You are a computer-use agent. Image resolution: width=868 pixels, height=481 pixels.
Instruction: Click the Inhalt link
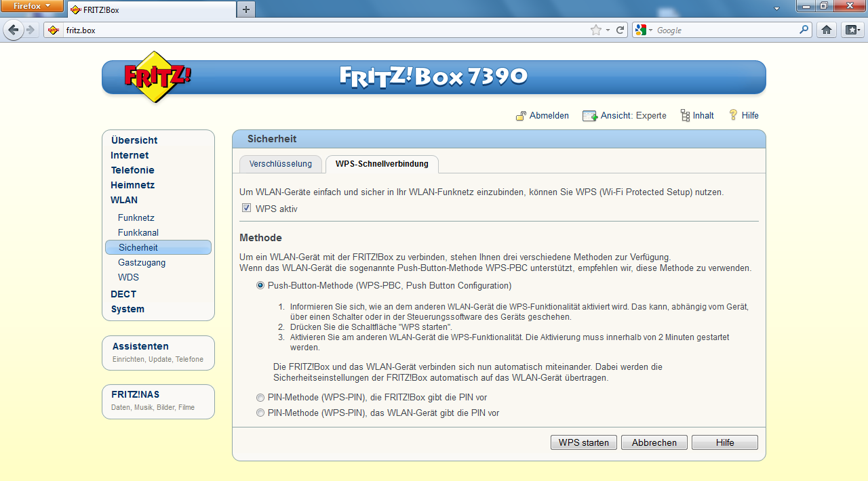point(703,116)
